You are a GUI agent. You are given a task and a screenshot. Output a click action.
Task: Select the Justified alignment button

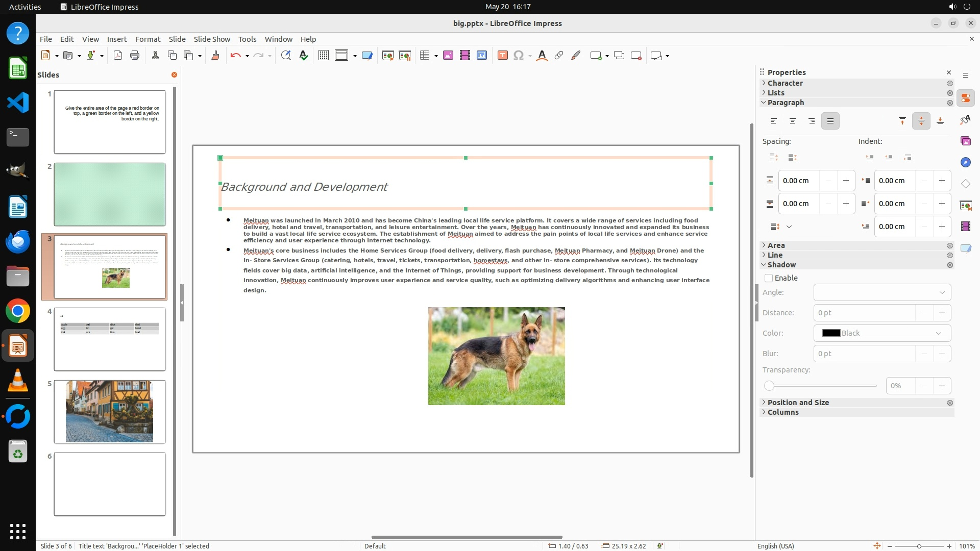tap(830, 121)
